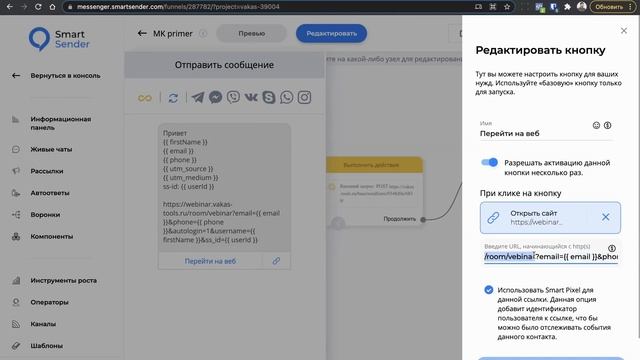Click the Открыть сайт action card

tap(550, 218)
